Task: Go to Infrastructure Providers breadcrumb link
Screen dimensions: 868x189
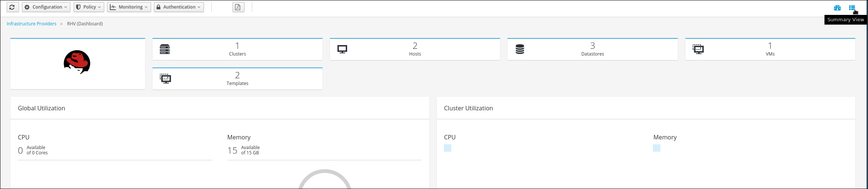Action: tap(32, 24)
